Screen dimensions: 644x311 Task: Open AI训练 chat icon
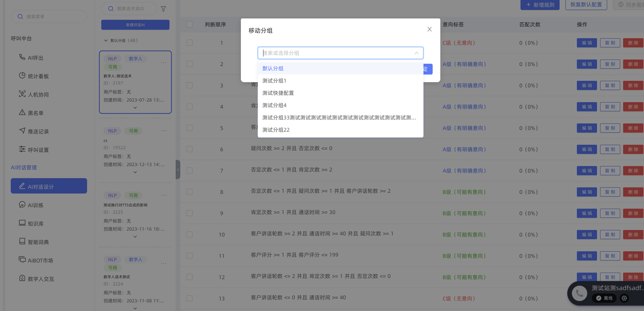coord(22,204)
